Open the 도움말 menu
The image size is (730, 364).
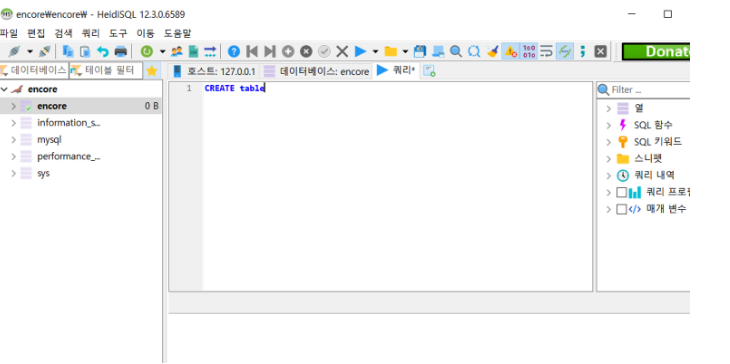coord(177,33)
